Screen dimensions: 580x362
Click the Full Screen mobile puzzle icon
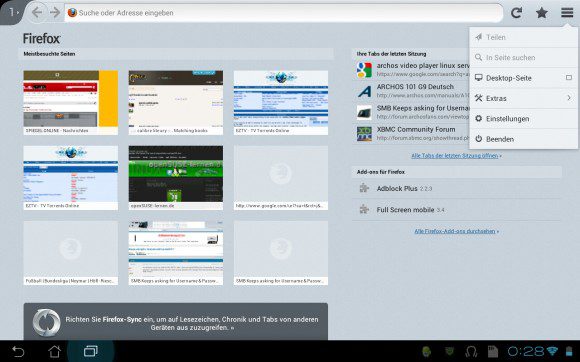tap(364, 210)
